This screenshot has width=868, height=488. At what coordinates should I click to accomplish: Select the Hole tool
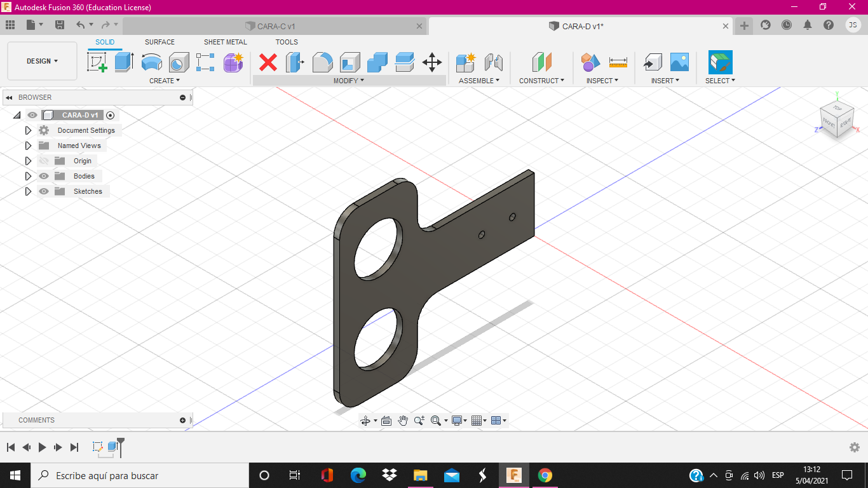[179, 62]
